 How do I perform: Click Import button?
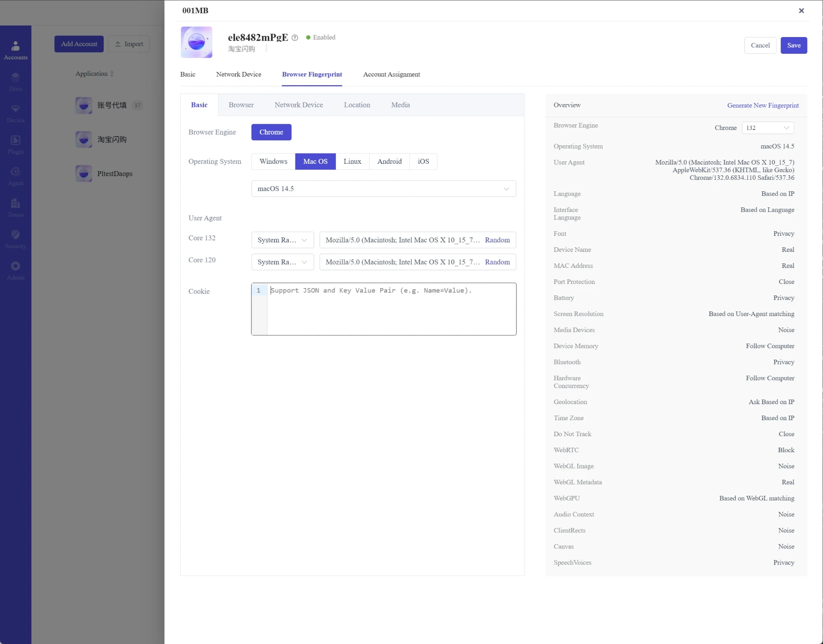[129, 44]
